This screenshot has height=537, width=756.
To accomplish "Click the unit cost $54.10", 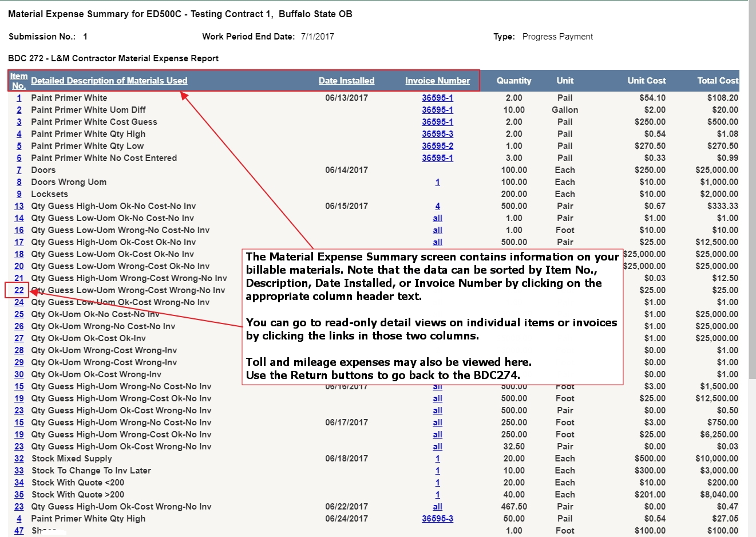I will [x=652, y=98].
